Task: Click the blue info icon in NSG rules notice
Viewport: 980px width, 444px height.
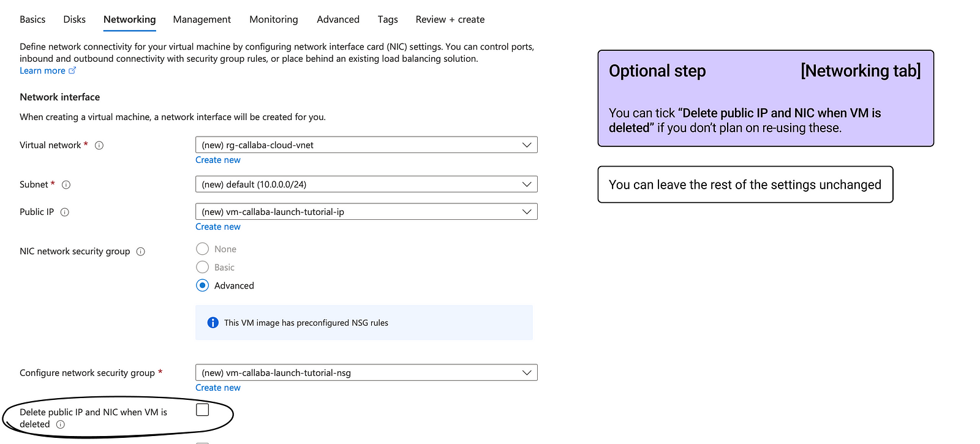Action: (213, 323)
